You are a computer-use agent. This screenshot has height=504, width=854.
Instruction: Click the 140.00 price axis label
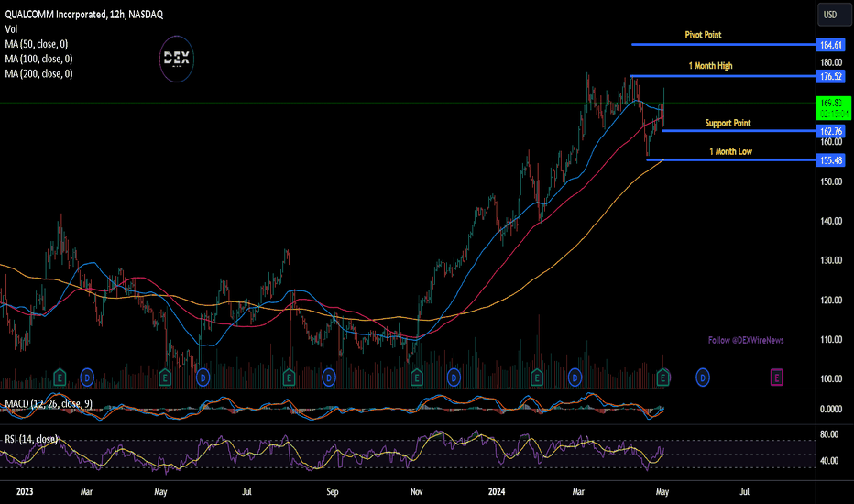pos(831,221)
